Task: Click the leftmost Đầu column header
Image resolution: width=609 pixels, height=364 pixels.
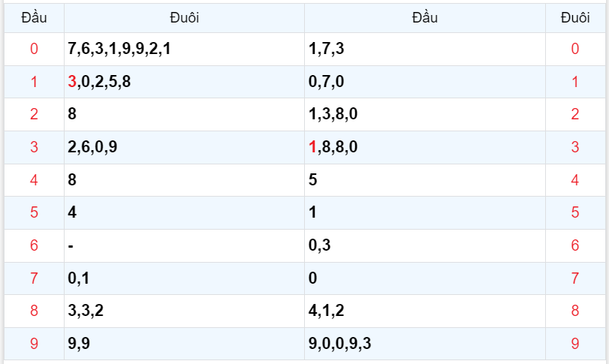Action: [34, 17]
